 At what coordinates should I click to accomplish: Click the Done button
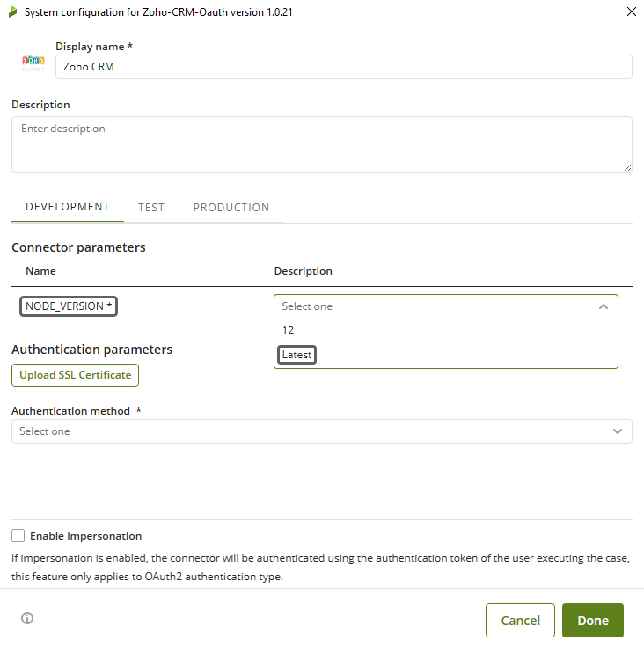click(593, 621)
